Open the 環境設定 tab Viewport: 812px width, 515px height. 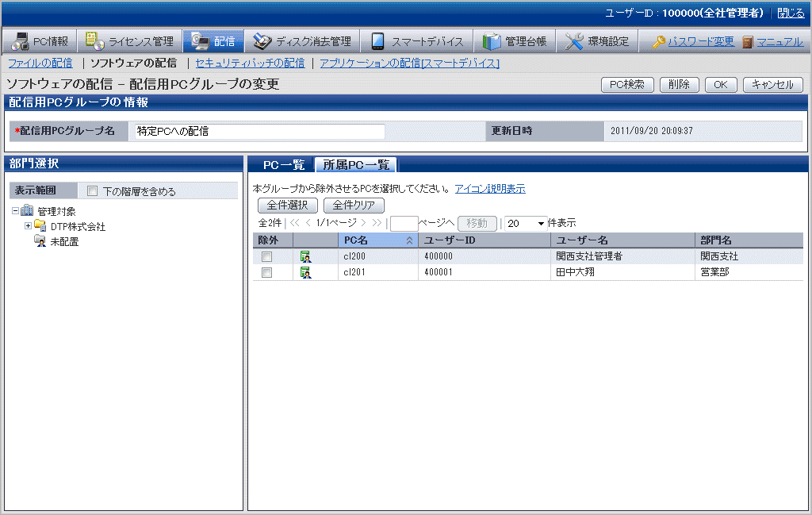point(597,41)
